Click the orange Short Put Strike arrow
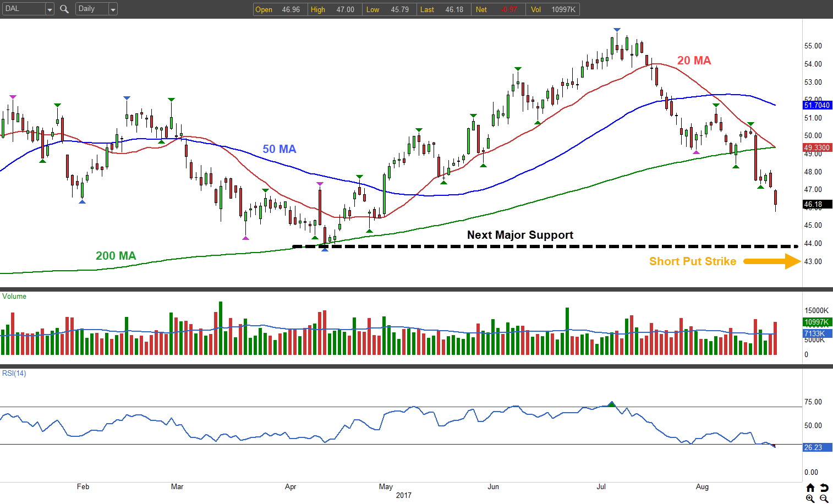This screenshot has height=504, width=833. pyautogui.click(x=772, y=261)
